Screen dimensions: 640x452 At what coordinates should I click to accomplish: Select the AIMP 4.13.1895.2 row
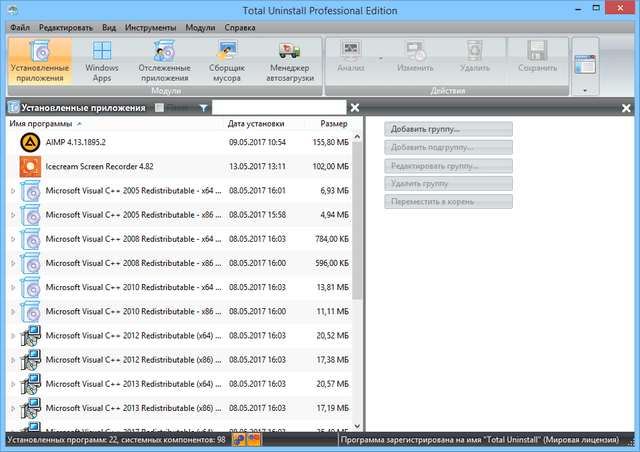tap(179, 142)
